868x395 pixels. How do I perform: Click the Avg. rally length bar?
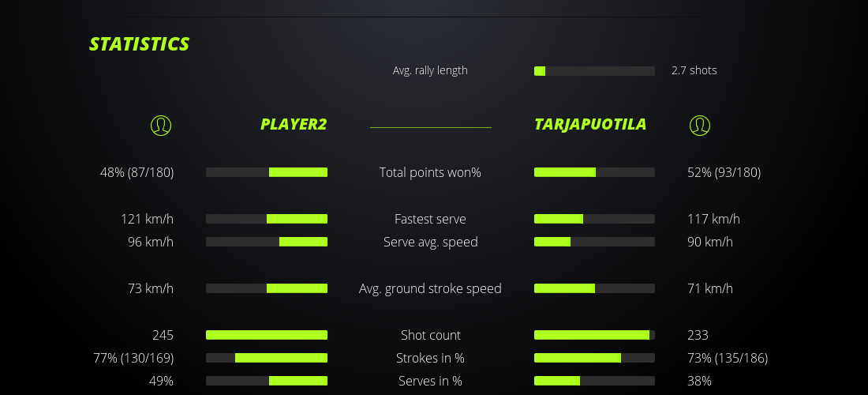point(594,71)
